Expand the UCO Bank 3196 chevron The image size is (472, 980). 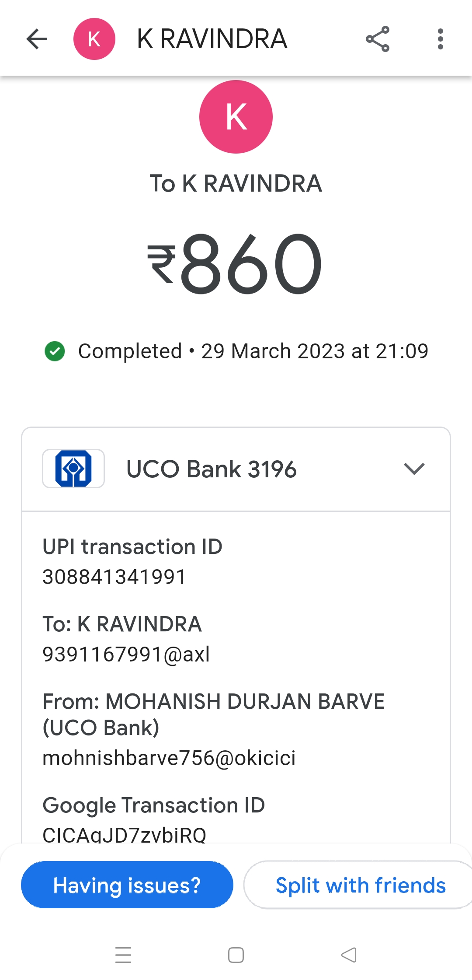tap(414, 469)
